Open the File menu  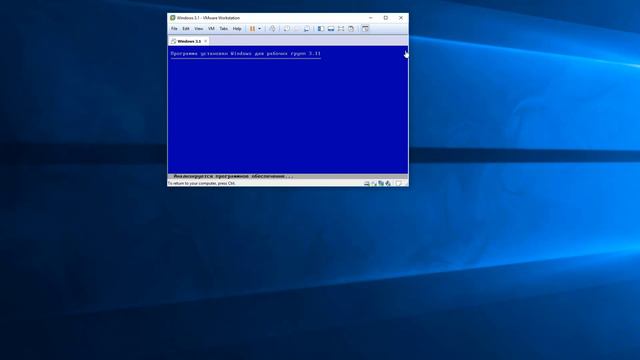point(174,29)
